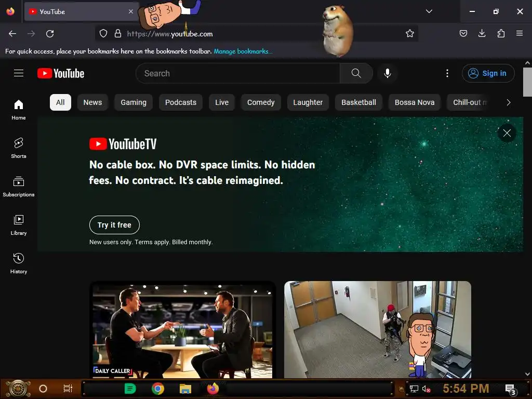Close the YouTube browser tab
This screenshot has width=532, height=399.
131,11
